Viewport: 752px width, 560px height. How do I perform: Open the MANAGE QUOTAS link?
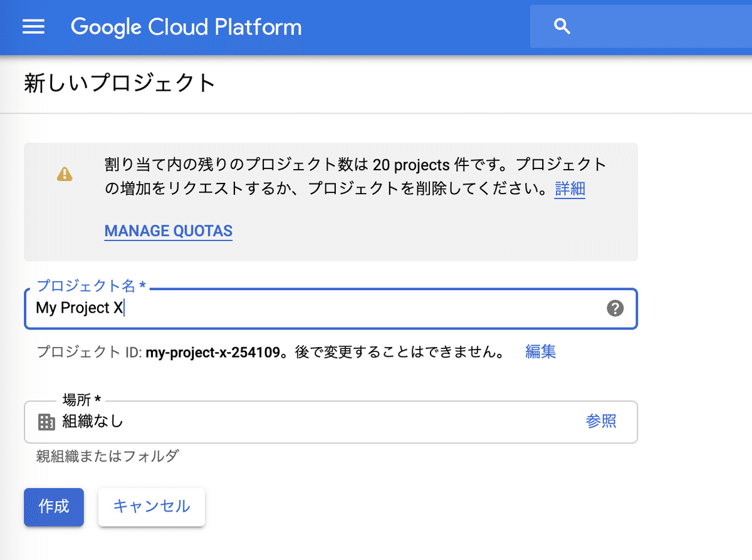(x=168, y=231)
